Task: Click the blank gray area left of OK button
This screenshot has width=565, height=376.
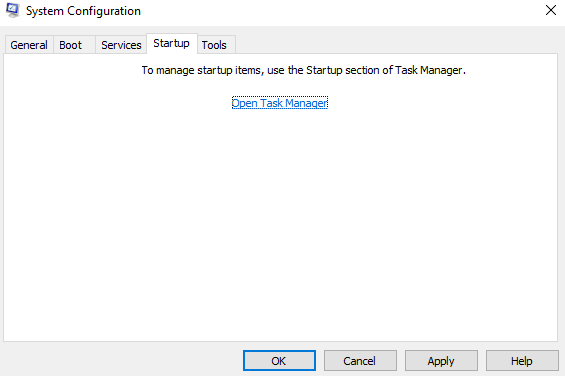Action: coord(123,360)
